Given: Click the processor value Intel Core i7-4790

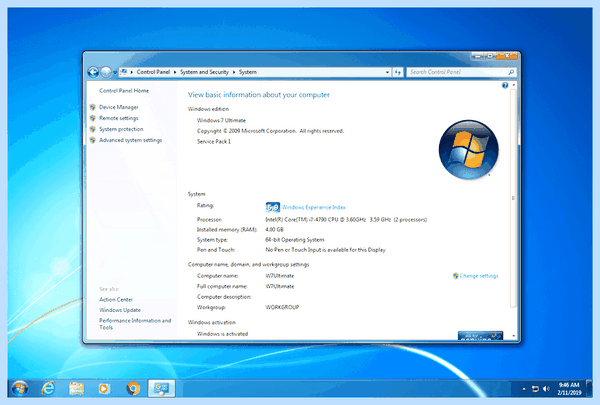Looking at the screenshot, I should tap(346, 220).
